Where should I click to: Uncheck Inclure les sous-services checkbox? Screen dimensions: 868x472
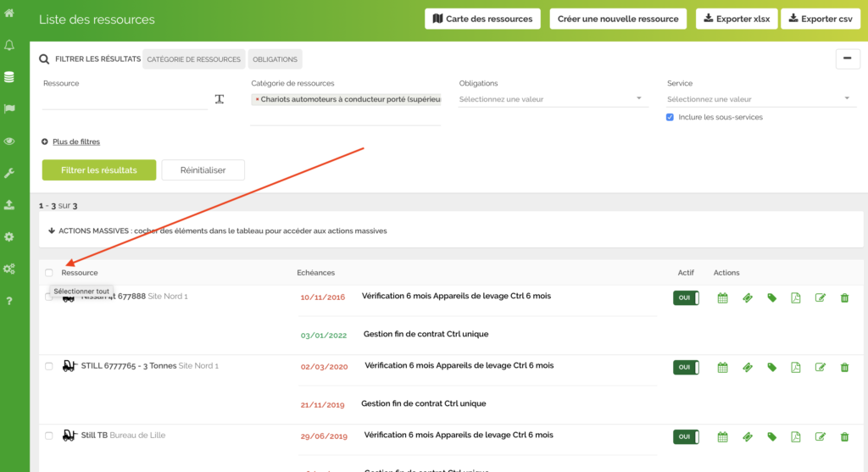670,117
